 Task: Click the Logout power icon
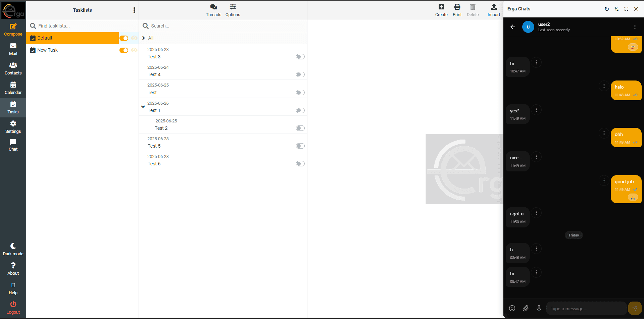(13, 308)
